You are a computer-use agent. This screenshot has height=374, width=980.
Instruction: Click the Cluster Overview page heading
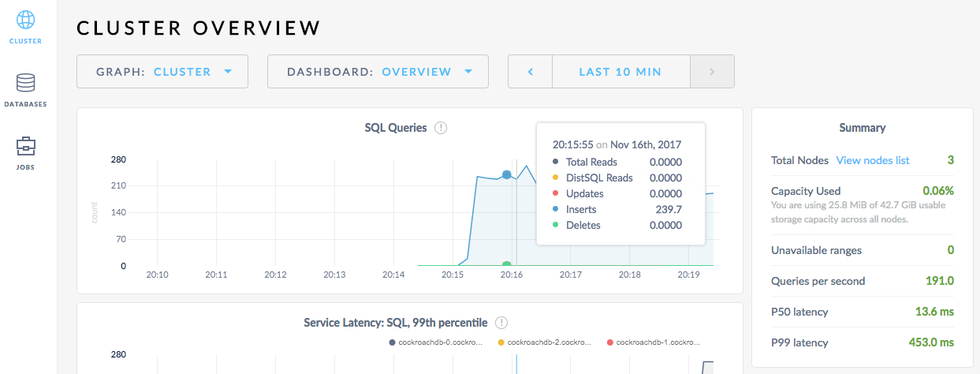pos(199,28)
